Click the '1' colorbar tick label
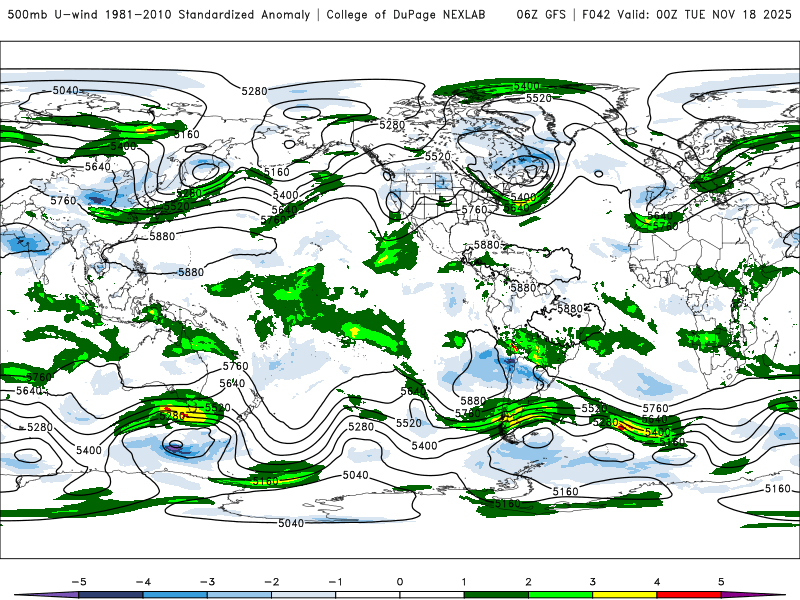Image resolution: width=800 pixels, height=600 pixels. pos(464,582)
